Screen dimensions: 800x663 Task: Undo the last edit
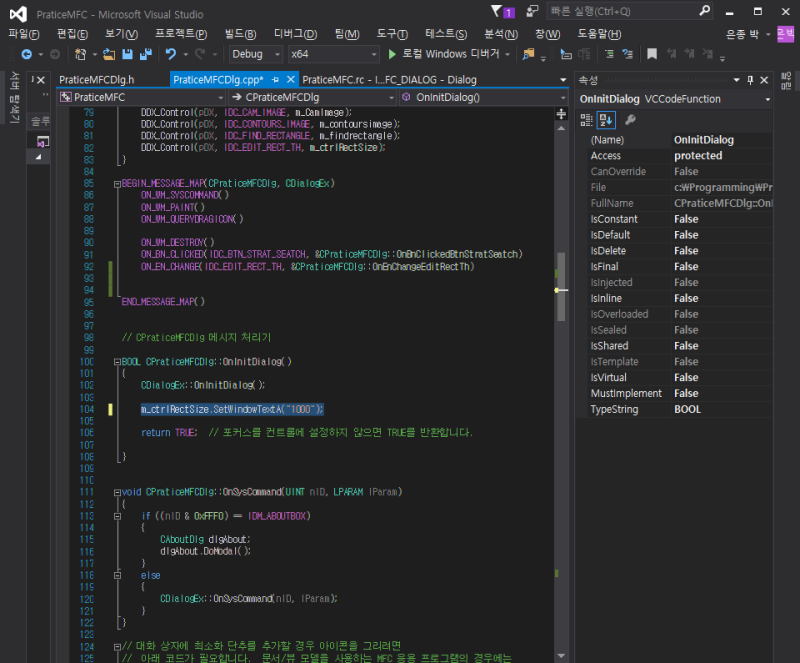coord(171,54)
